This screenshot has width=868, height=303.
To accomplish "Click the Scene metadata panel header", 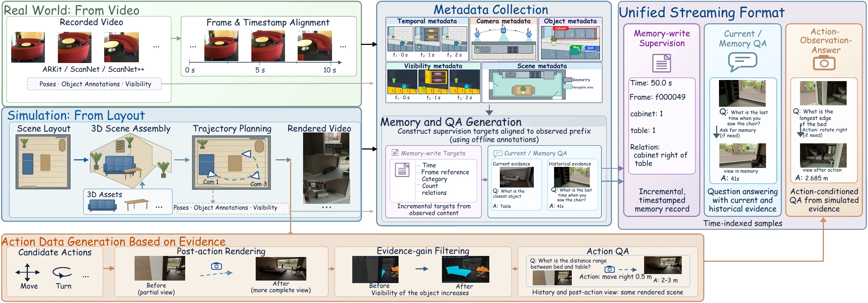I will 542,66.
